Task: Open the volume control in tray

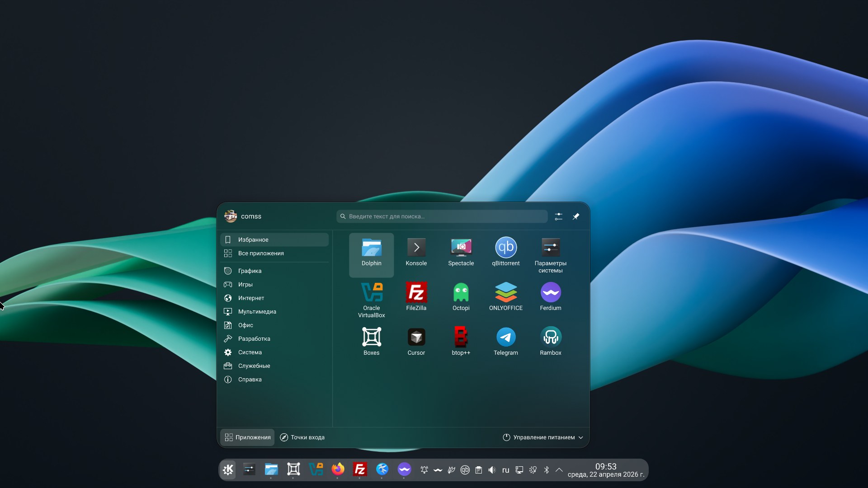Action: 492,470
